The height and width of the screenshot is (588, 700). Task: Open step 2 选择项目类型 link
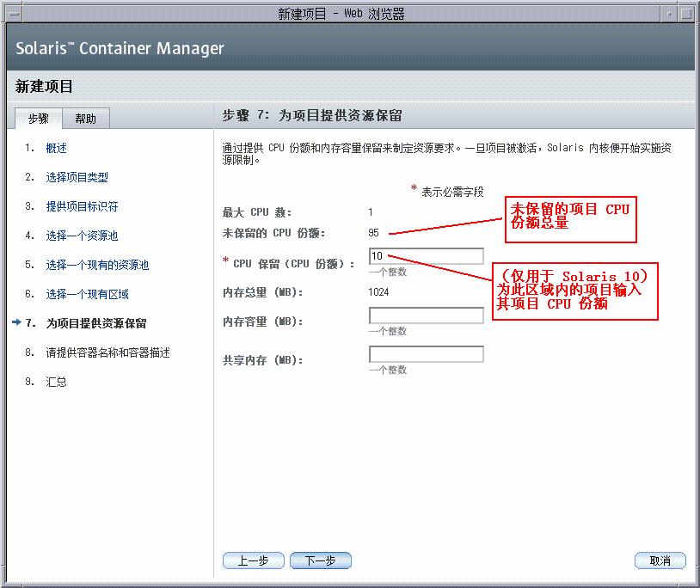[x=77, y=178]
